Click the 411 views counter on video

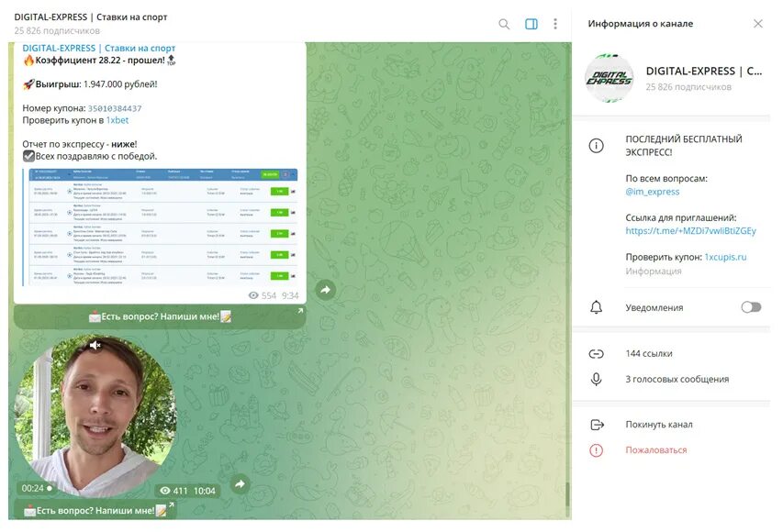coord(180,491)
